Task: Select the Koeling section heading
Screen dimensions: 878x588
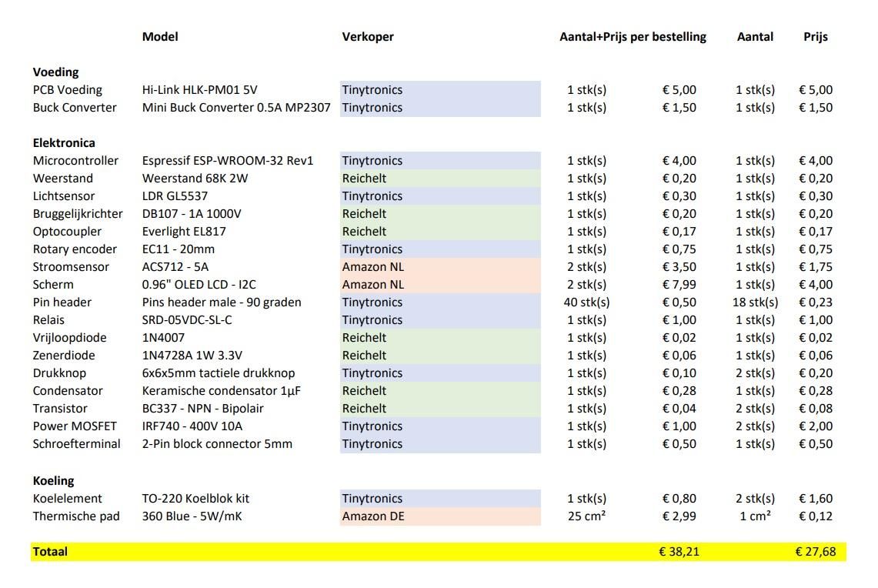Action: 53,480
